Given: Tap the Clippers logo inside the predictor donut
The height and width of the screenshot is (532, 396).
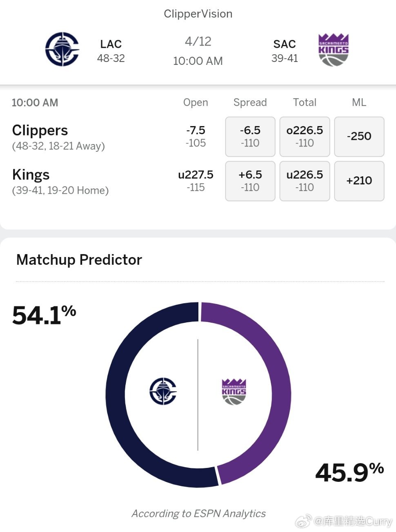Looking at the screenshot, I should [163, 391].
